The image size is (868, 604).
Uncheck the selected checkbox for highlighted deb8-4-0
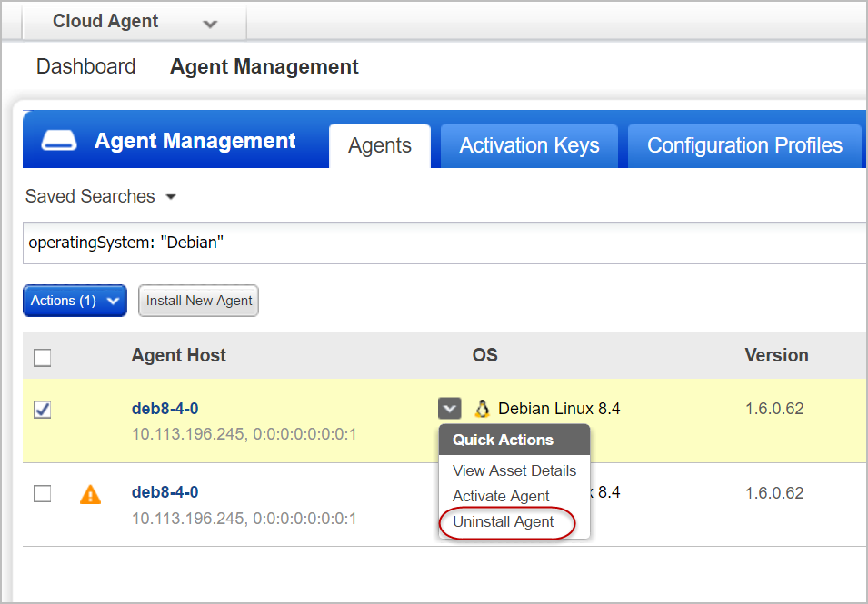click(x=42, y=409)
